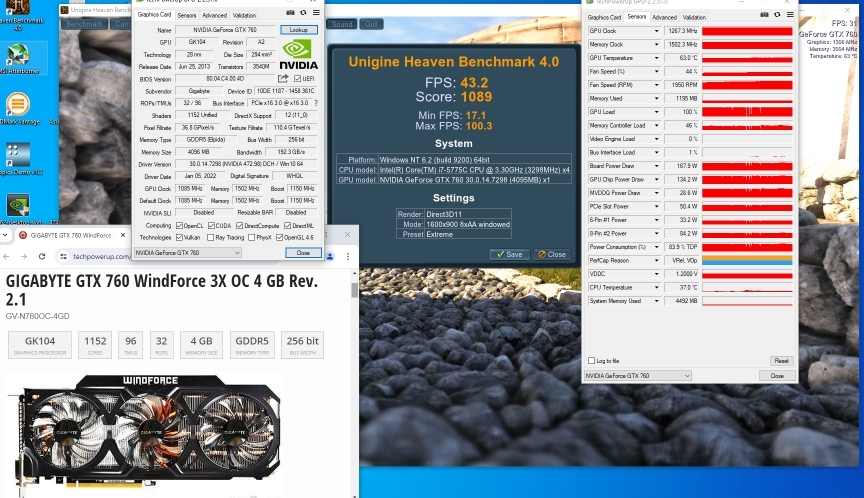Click the PerfCap Reason colored bar

(747, 261)
